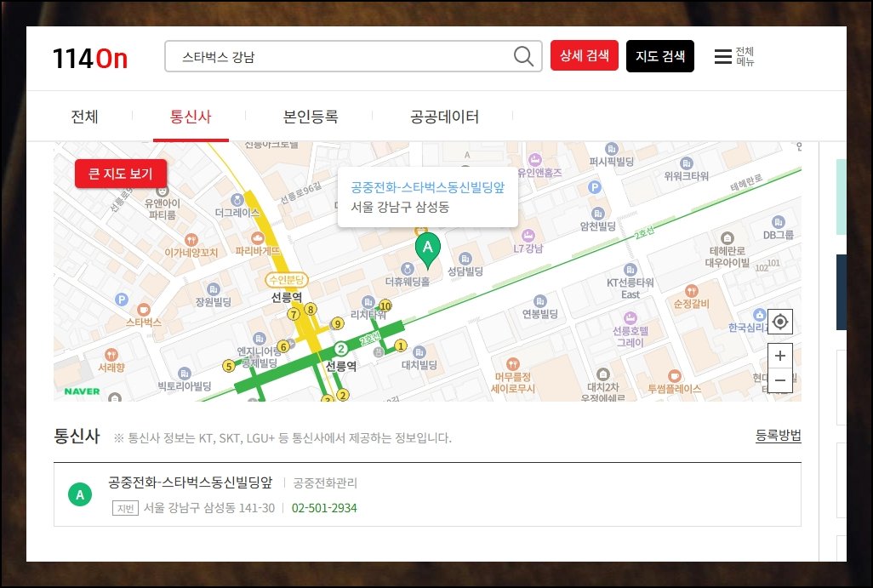Click phone number 02-501-2934
873x588 pixels.
(x=324, y=508)
